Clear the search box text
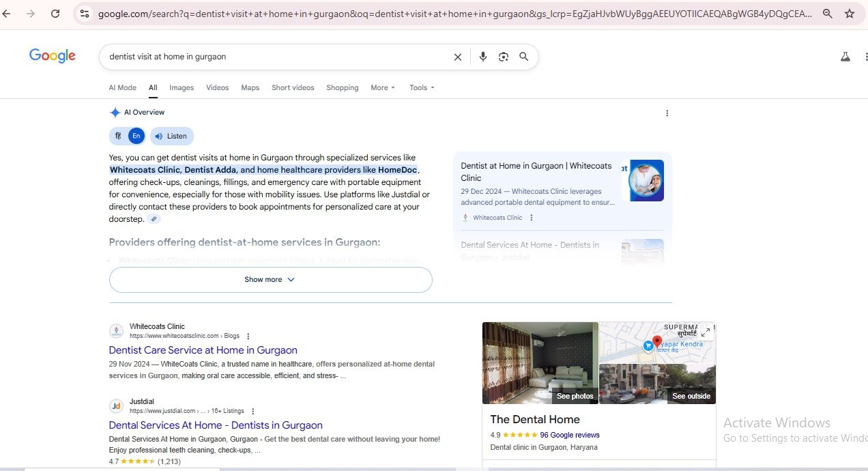Viewport: 868px width, 471px height. pyautogui.click(x=458, y=57)
